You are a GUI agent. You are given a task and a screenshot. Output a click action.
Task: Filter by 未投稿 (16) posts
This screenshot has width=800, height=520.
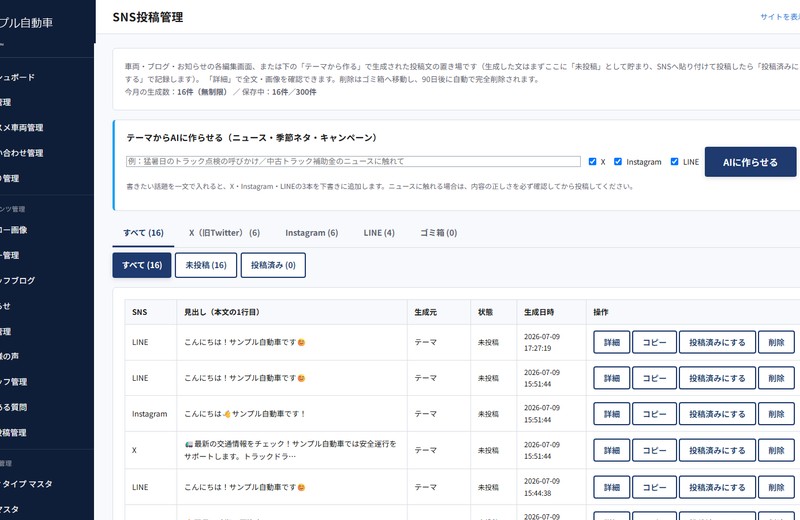pyautogui.click(x=206, y=265)
